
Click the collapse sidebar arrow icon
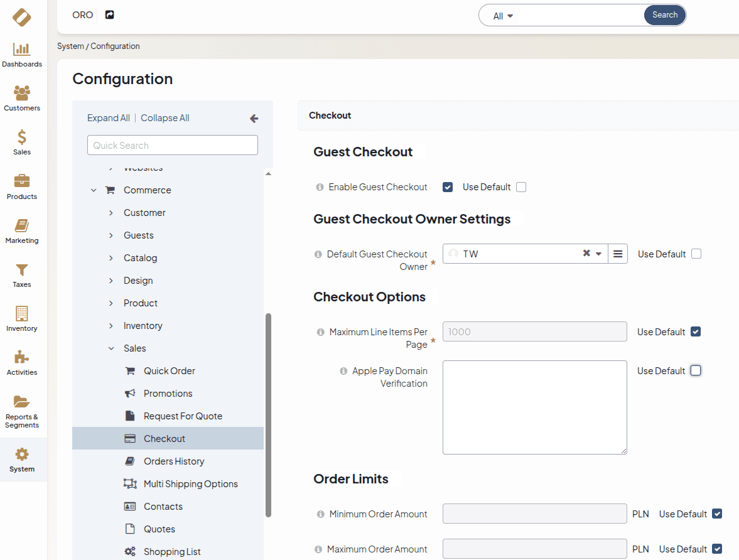click(x=254, y=118)
